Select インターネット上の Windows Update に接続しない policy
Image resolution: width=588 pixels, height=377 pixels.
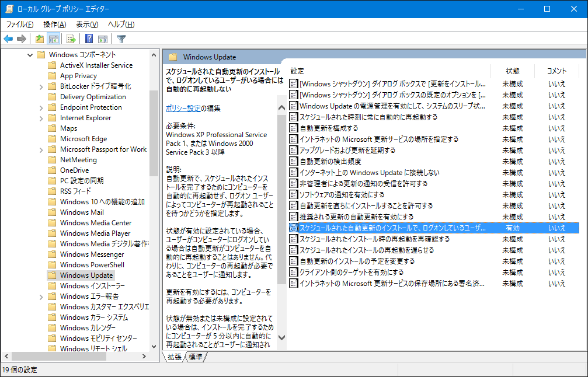coord(370,173)
